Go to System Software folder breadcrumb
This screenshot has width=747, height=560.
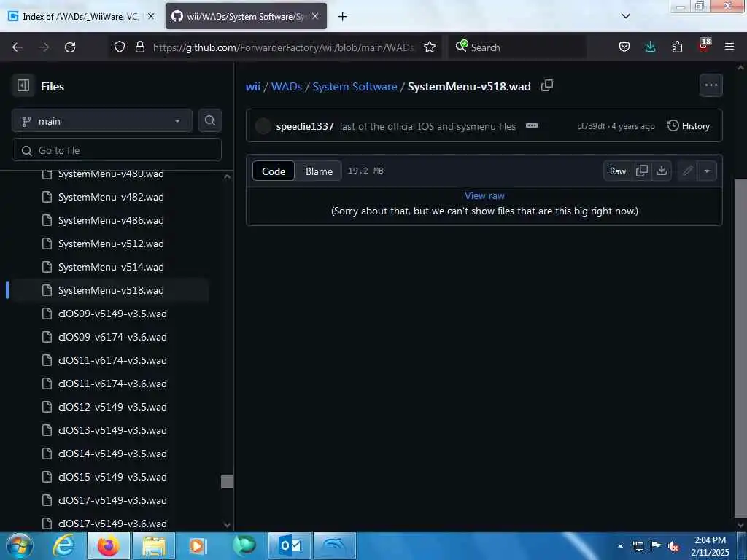click(355, 86)
